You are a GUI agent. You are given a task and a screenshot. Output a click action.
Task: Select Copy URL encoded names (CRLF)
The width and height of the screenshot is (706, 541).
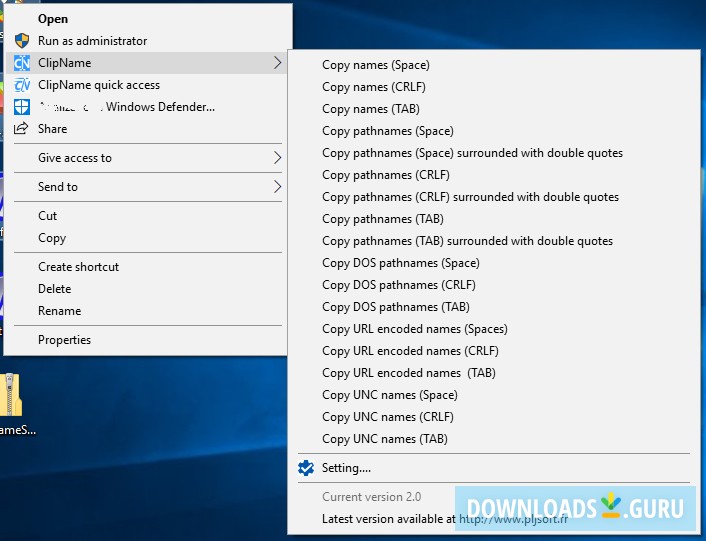pyautogui.click(x=494, y=351)
